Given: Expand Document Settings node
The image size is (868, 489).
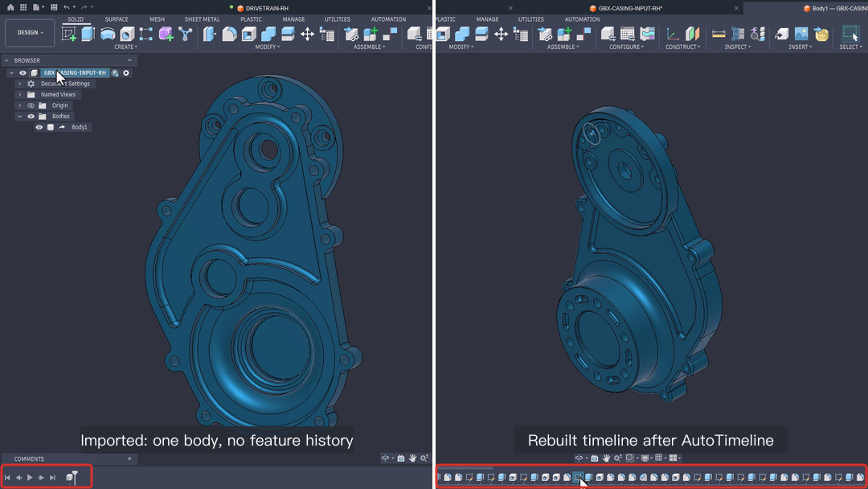Looking at the screenshot, I should (20, 84).
